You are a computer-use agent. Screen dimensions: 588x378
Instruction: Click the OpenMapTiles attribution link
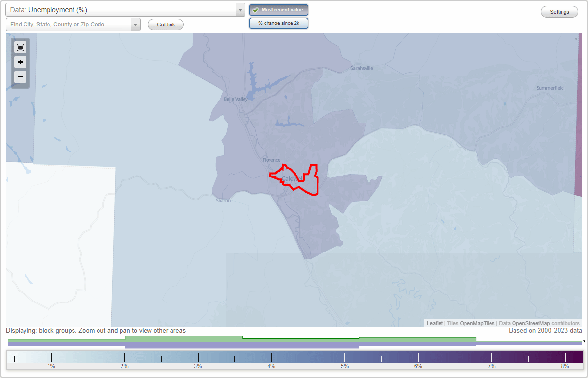(x=477, y=323)
